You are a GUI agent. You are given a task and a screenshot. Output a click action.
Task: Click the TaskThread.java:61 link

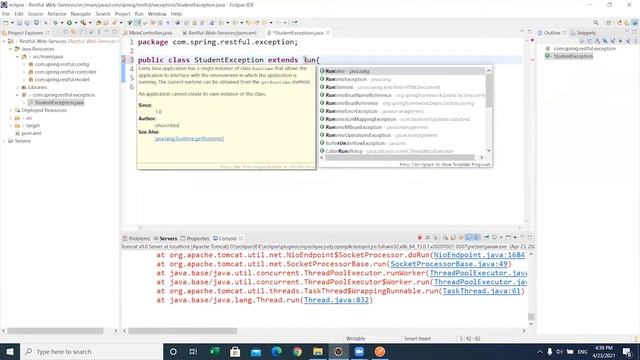click(x=482, y=291)
